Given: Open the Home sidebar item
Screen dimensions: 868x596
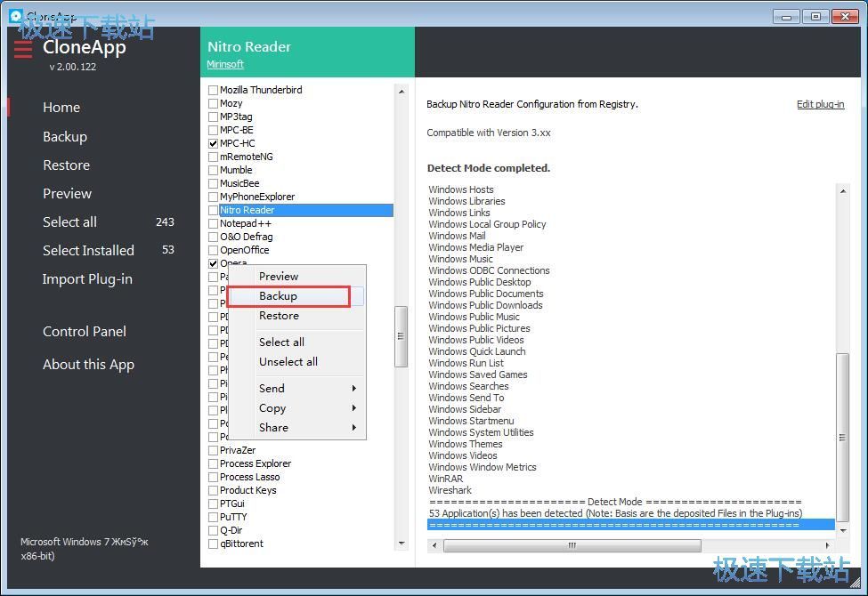Looking at the screenshot, I should coord(61,108).
